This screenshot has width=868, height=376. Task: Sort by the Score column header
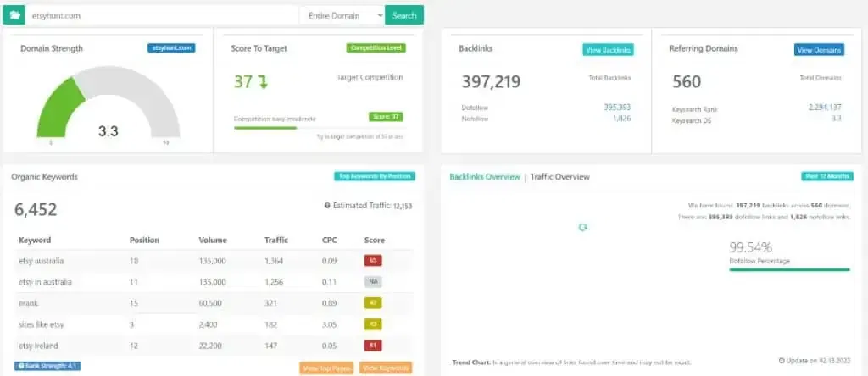point(375,240)
